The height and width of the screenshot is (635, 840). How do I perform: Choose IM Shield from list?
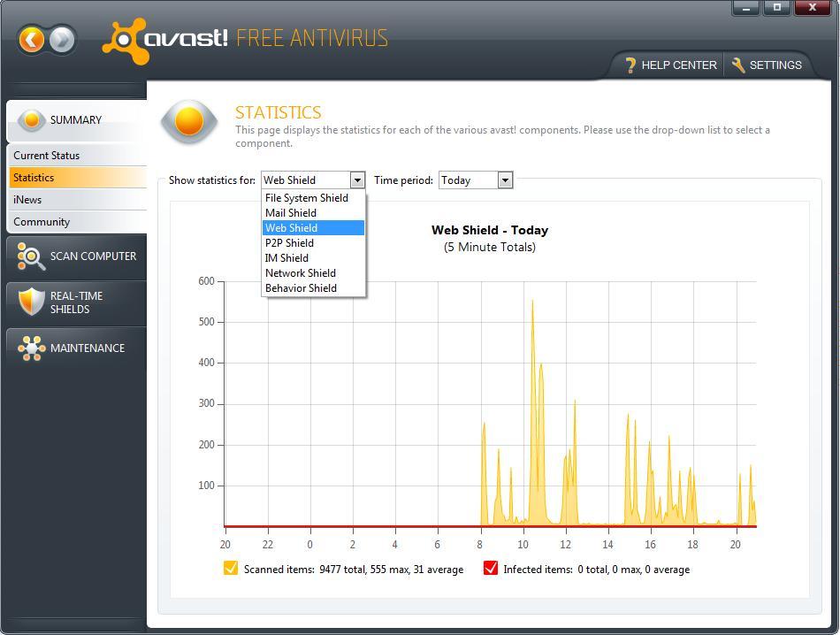[313, 257]
